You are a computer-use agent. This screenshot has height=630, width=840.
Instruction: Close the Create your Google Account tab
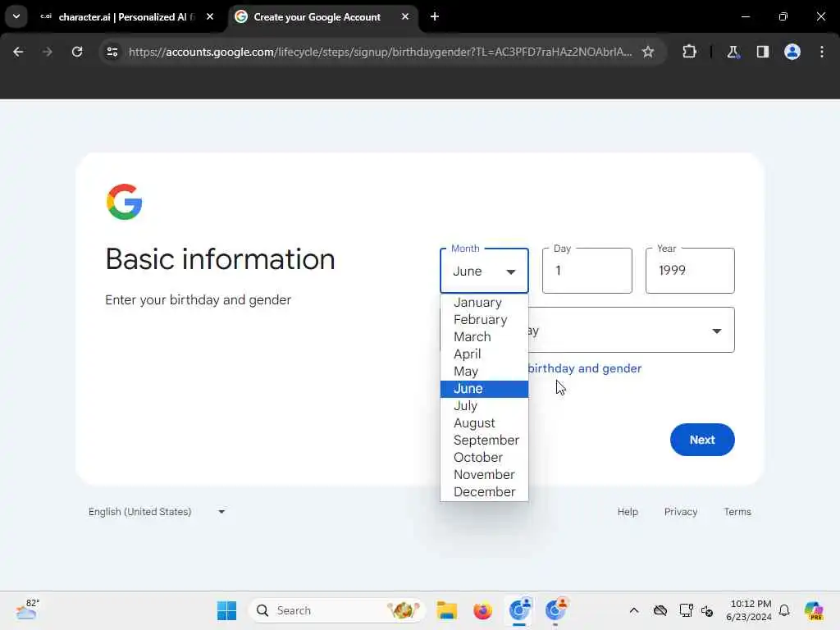coord(405,16)
